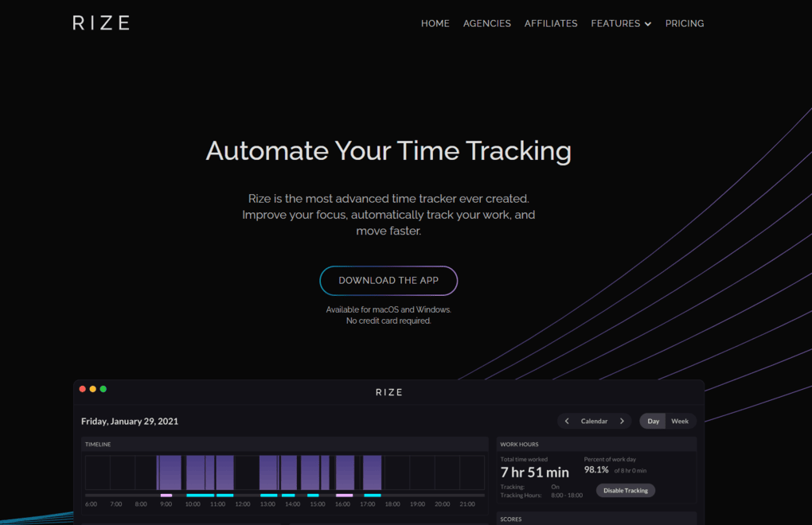Click the 98.1% work day progress stat
This screenshot has height=525, width=812.
[x=595, y=469]
